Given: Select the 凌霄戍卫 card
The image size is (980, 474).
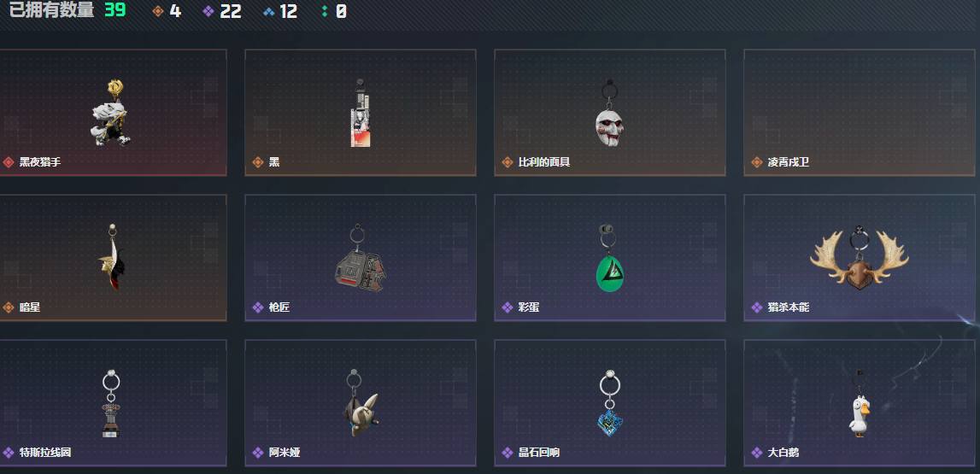Looking at the screenshot, I should point(859,113).
